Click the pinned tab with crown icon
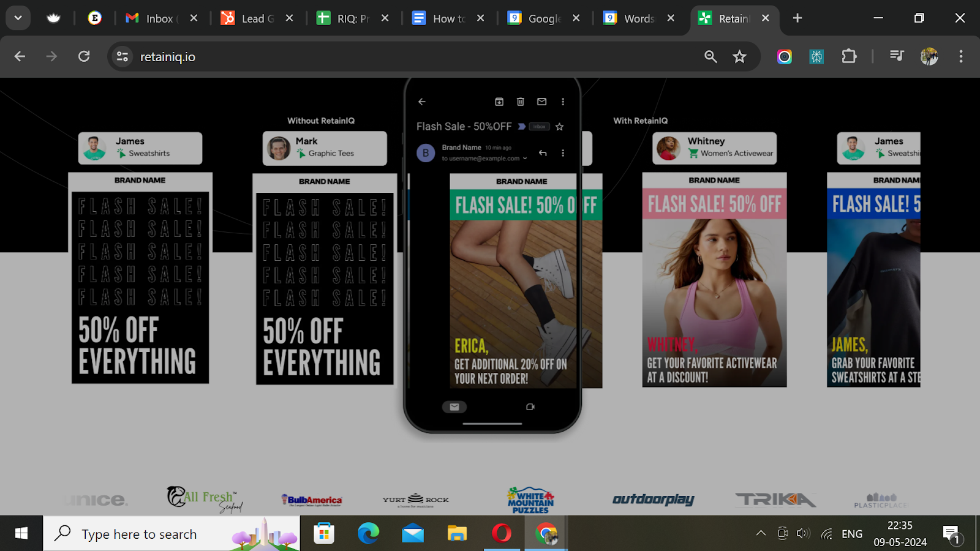The width and height of the screenshot is (980, 551). tap(54, 18)
